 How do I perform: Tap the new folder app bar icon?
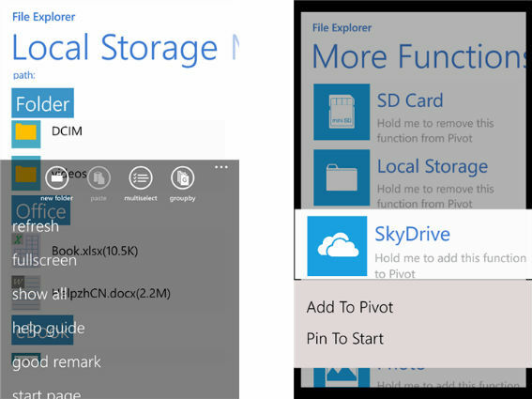coord(56,177)
